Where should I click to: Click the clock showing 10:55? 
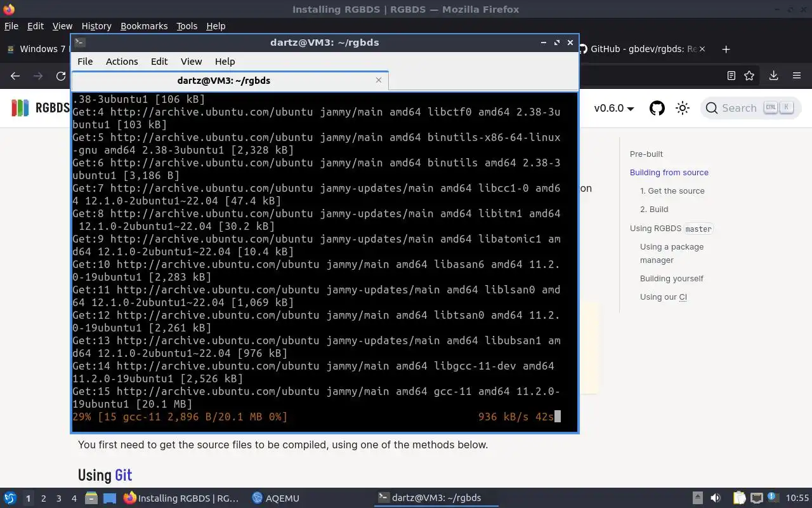click(x=797, y=498)
